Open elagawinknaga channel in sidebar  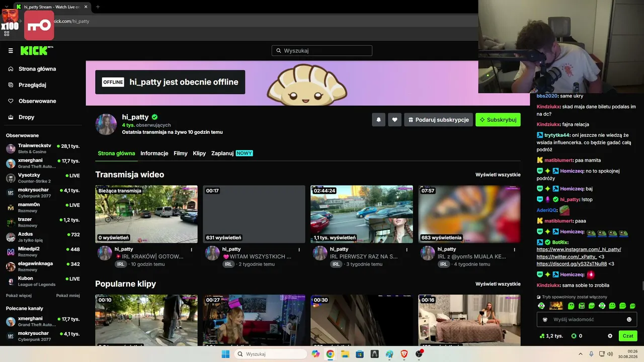[x=43, y=266]
